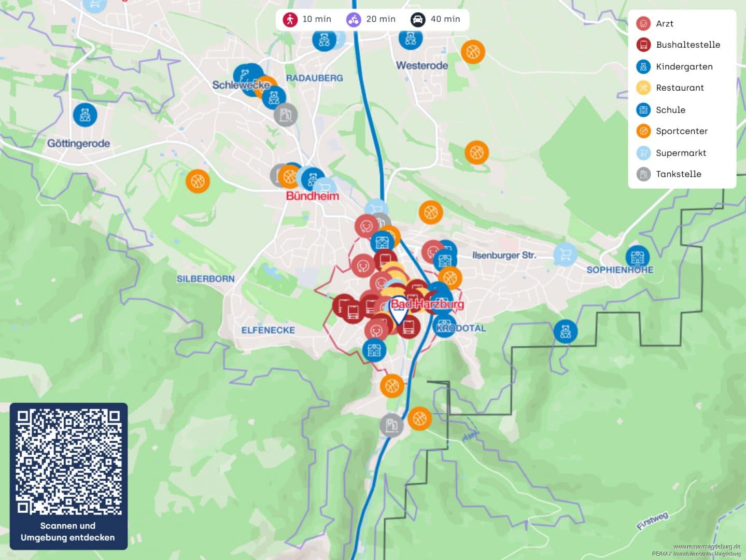Filter by Arzt in the legend

point(664,23)
